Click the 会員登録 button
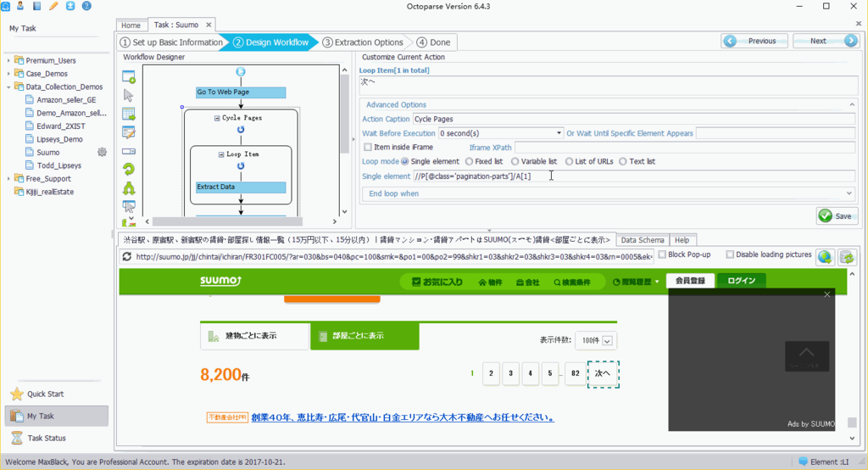868x470 pixels. pos(690,281)
